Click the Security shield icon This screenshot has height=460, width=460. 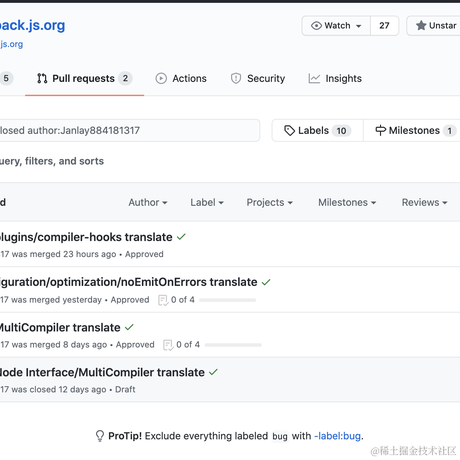pyautogui.click(x=236, y=79)
